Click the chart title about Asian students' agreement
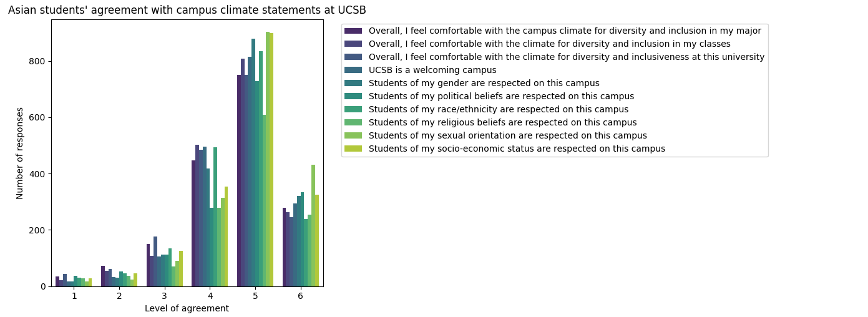The image size is (868, 317). pos(187,10)
